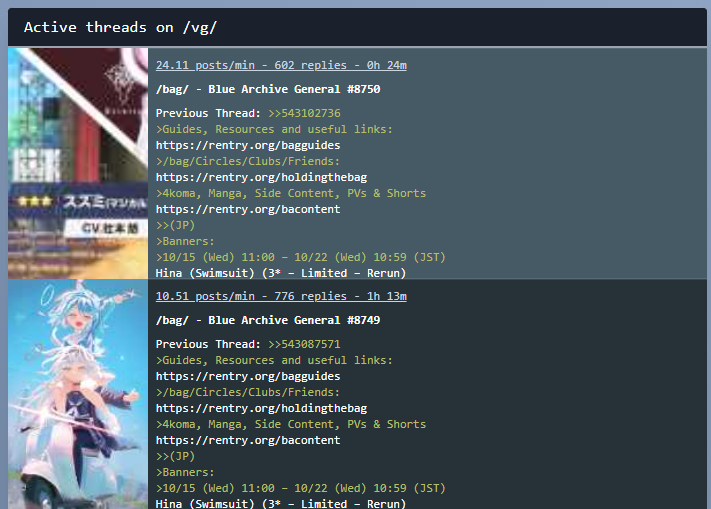This screenshot has width=711, height=509.
Task: Click '>>(JP)' in thread #8749
Action: coord(175,456)
